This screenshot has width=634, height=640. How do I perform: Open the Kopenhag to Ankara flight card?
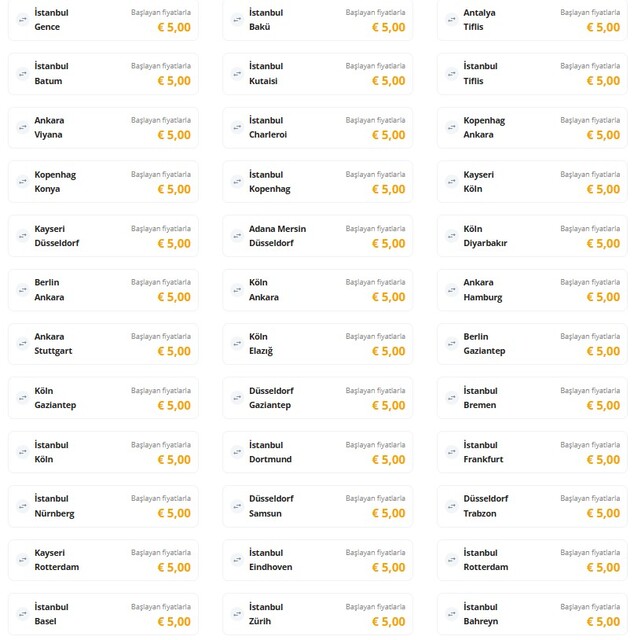coord(532,127)
